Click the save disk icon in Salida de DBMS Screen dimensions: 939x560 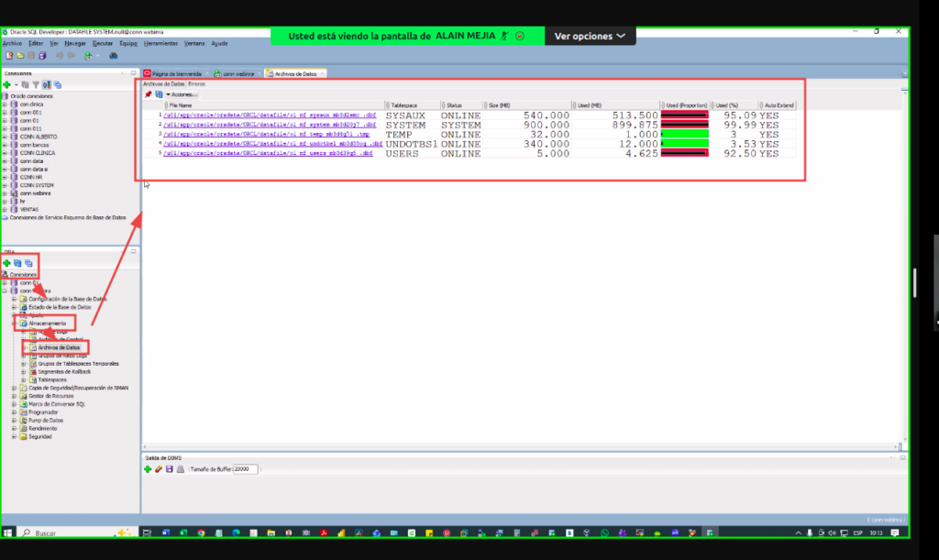[169, 468]
